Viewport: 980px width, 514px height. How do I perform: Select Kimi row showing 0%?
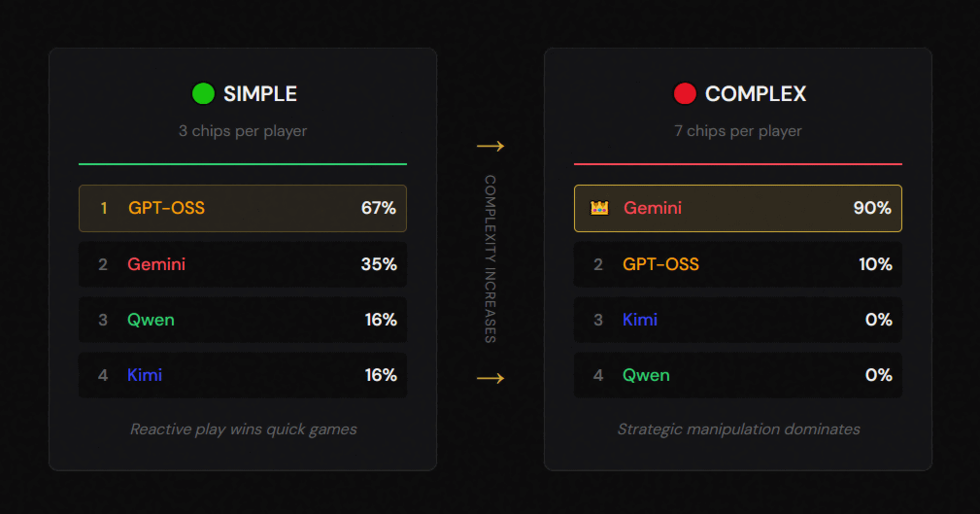[x=738, y=320]
